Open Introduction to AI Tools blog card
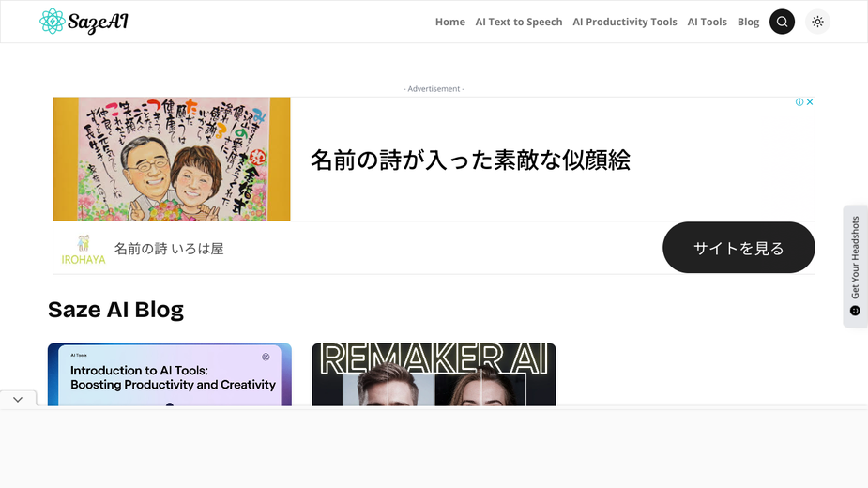 tap(170, 374)
